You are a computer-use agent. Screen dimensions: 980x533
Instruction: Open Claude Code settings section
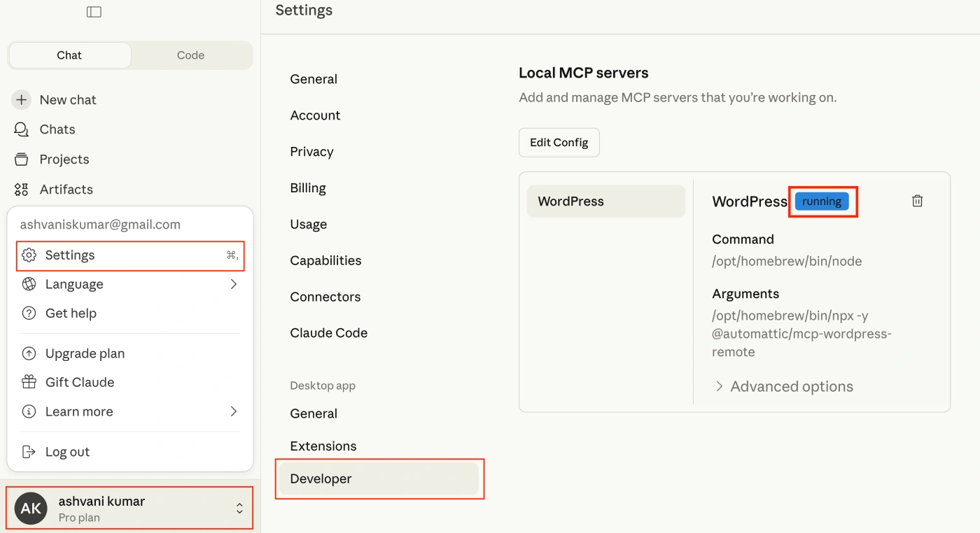tap(328, 334)
